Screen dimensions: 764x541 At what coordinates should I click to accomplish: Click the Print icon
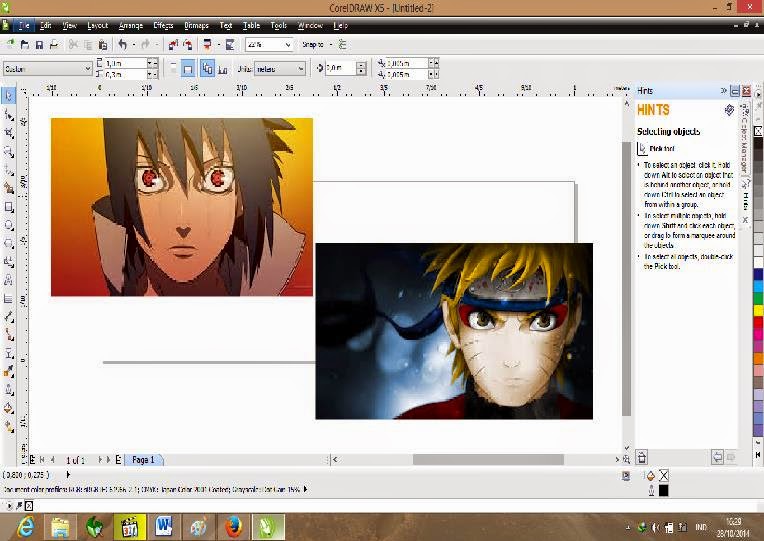(54, 45)
